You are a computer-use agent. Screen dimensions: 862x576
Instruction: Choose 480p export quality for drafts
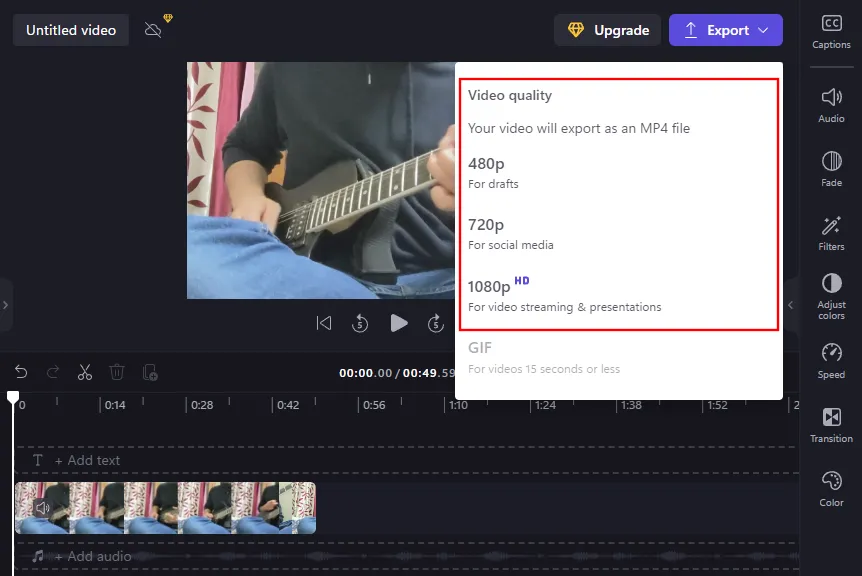pos(618,173)
